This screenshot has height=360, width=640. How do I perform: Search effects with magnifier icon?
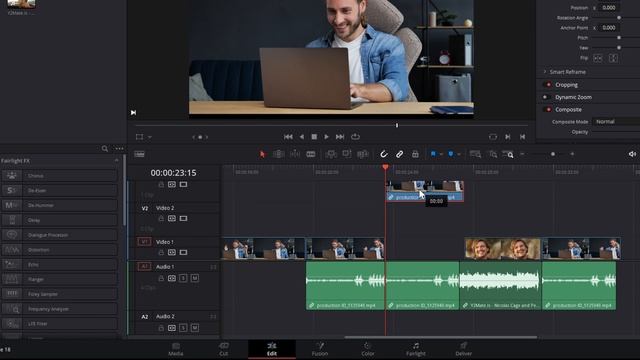pos(105,149)
